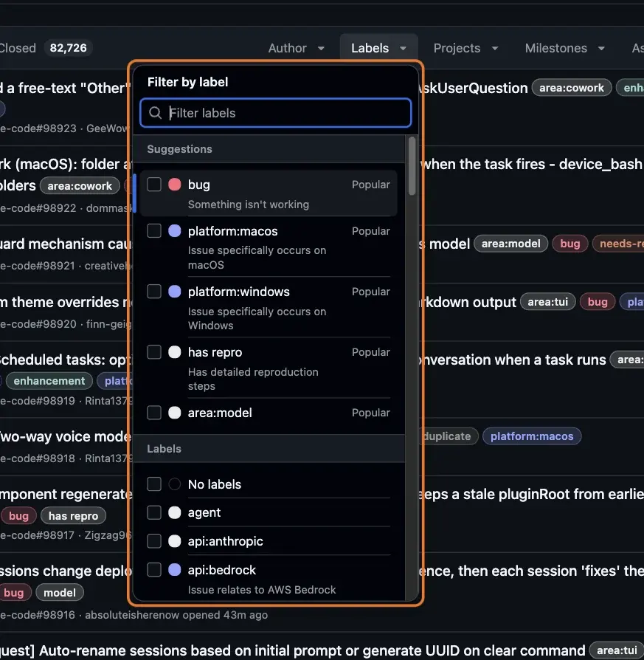The image size is (644, 660).
Task: Click the platform:macos tag beside duplicate
Action: [x=532, y=436]
